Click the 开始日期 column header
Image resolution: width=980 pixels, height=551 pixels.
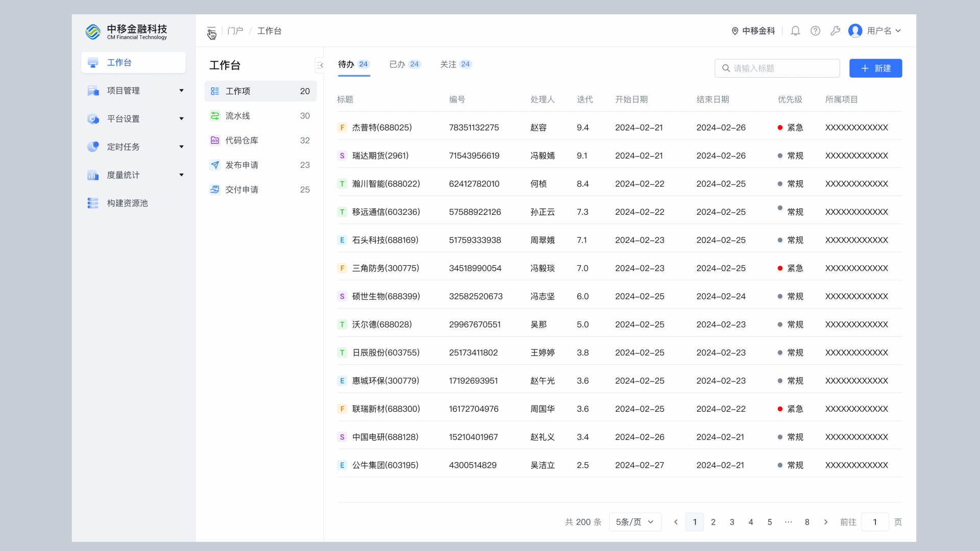coord(631,99)
